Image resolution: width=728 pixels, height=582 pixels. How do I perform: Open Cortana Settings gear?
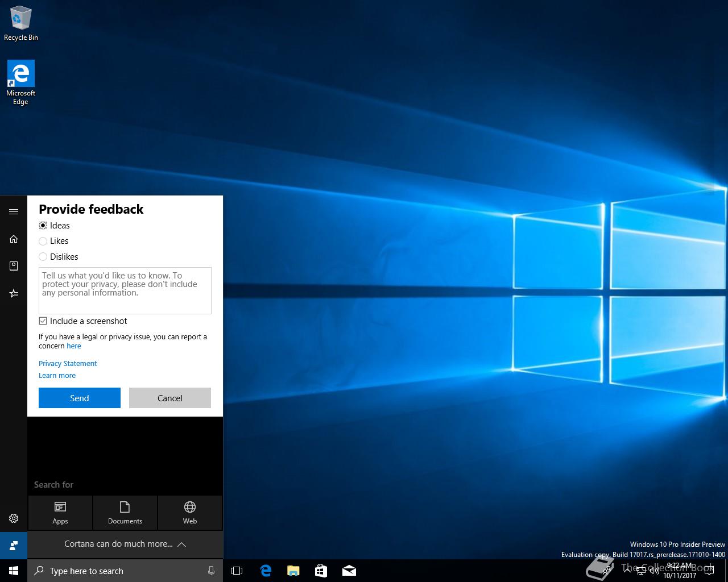pyautogui.click(x=14, y=518)
